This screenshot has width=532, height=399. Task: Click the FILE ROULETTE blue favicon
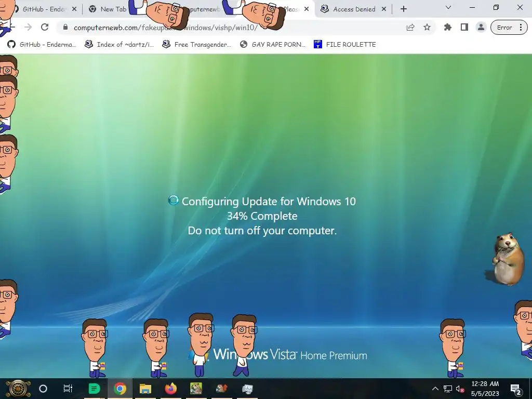[x=317, y=44]
